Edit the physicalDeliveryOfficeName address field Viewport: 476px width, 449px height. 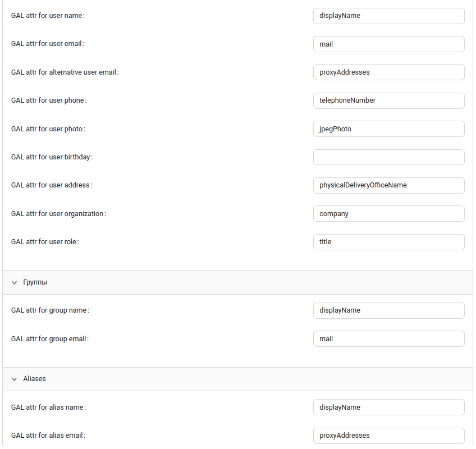(388, 185)
